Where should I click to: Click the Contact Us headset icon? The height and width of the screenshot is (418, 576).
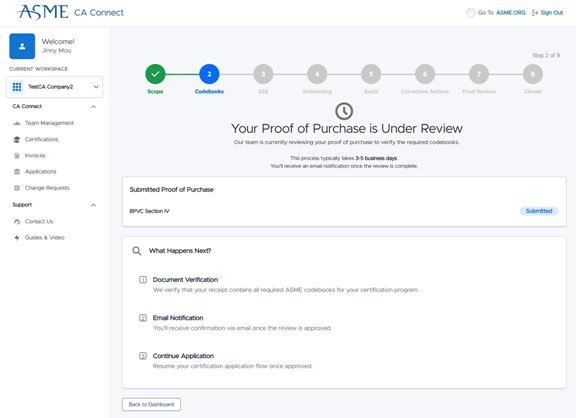pos(17,221)
